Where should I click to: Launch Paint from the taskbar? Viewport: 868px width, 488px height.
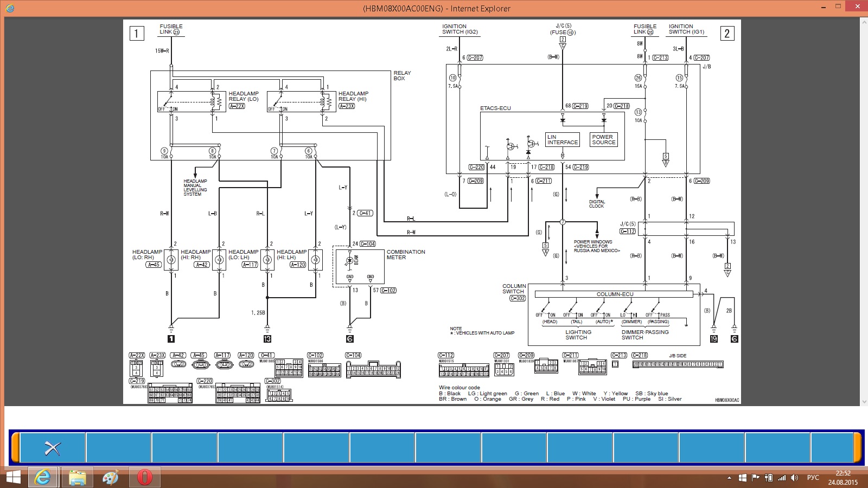pyautogui.click(x=111, y=477)
